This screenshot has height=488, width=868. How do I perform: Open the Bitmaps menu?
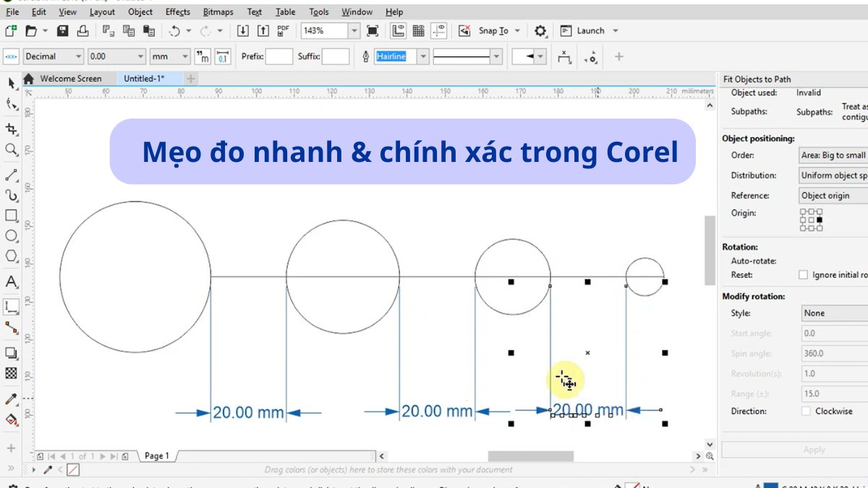(218, 12)
